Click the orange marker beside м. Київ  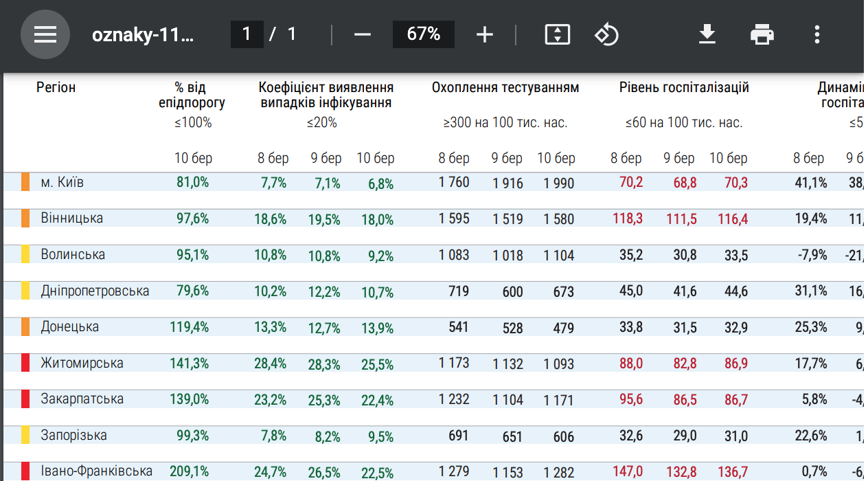(x=25, y=182)
